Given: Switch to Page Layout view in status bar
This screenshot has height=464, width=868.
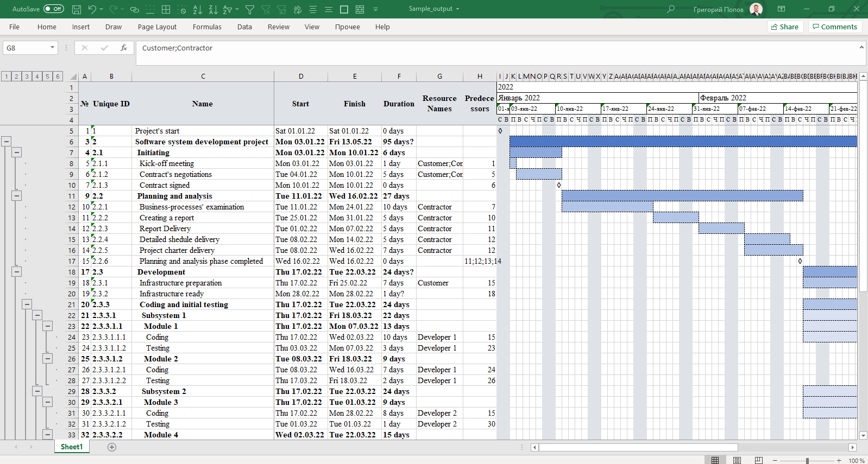Looking at the screenshot, I should tap(737, 460).
